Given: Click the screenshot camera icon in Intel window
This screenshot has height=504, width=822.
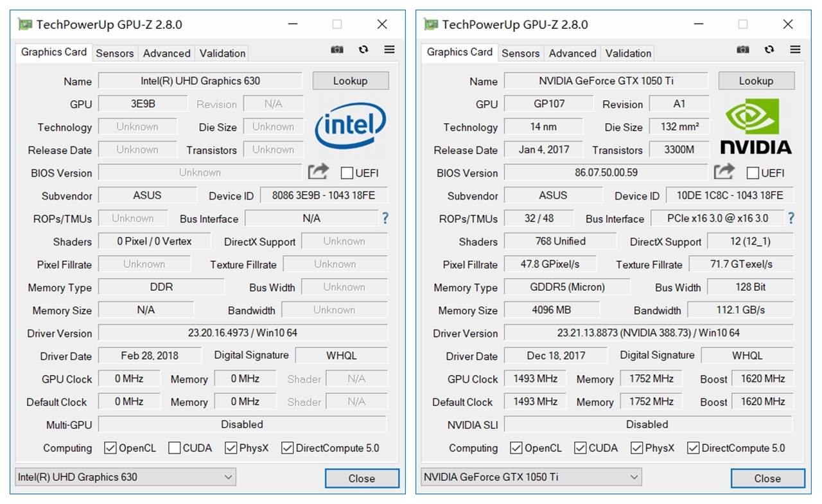Looking at the screenshot, I should pos(337,50).
